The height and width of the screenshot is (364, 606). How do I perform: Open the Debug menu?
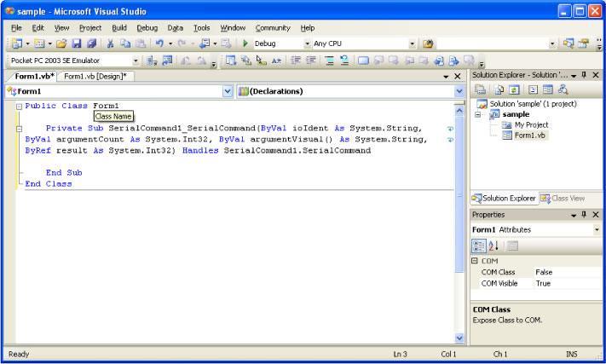(147, 28)
